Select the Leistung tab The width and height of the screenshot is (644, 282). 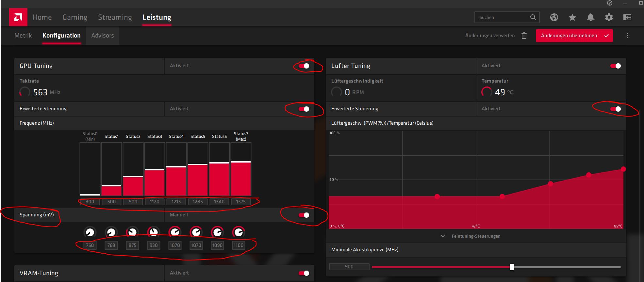click(x=157, y=17)
